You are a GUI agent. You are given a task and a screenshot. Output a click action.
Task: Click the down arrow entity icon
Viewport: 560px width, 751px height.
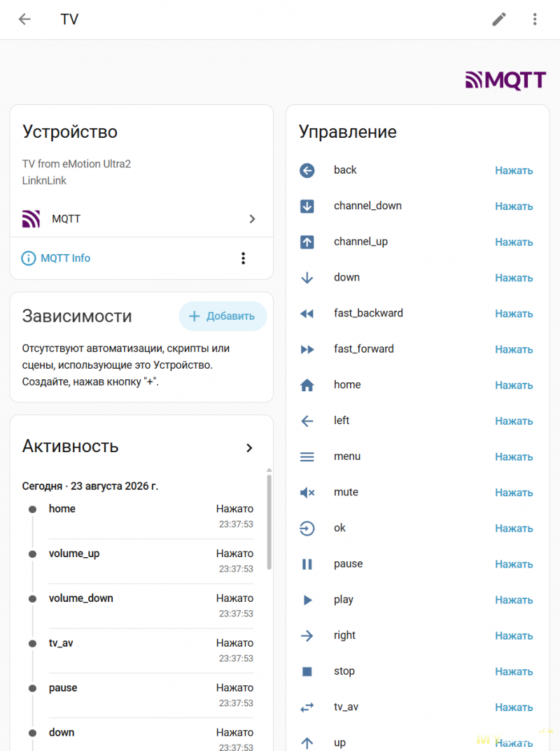[307, 278]
